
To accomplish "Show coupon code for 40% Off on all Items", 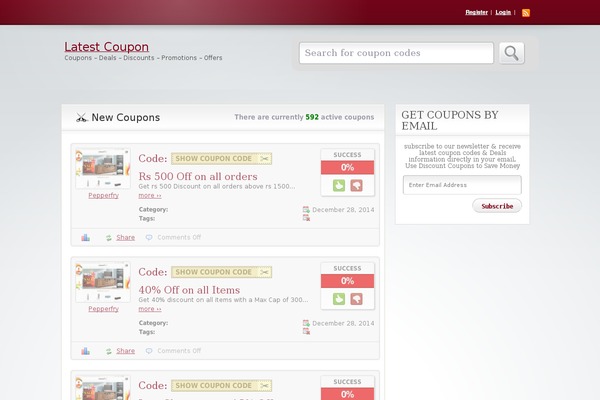I will [x=221, y=272].
